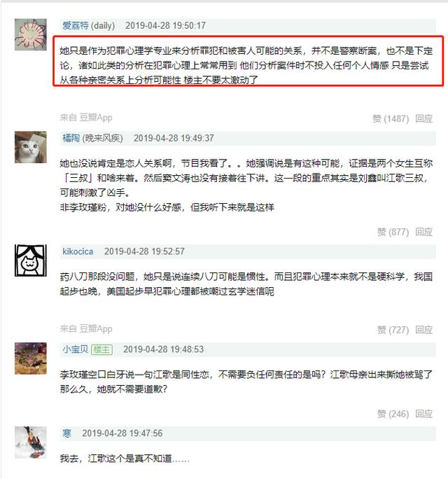The width and height of the screenshot is (448, 479).
Task: Click the 楼主 badge next to 小宝贝
Action: pos(102,349)
